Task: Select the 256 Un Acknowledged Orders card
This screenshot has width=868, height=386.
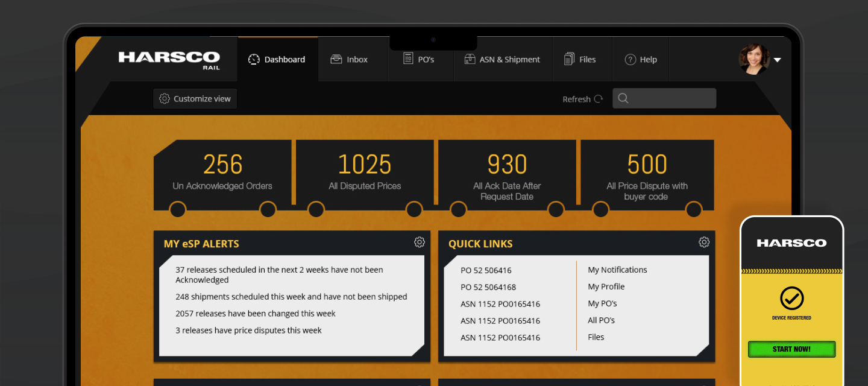Action: (222, 173)
